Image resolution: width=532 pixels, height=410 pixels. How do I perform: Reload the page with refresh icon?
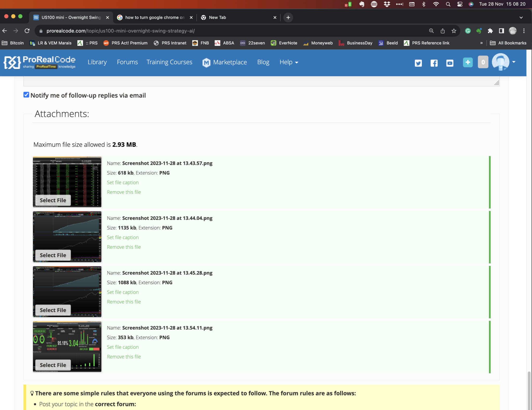coord(27,31)
